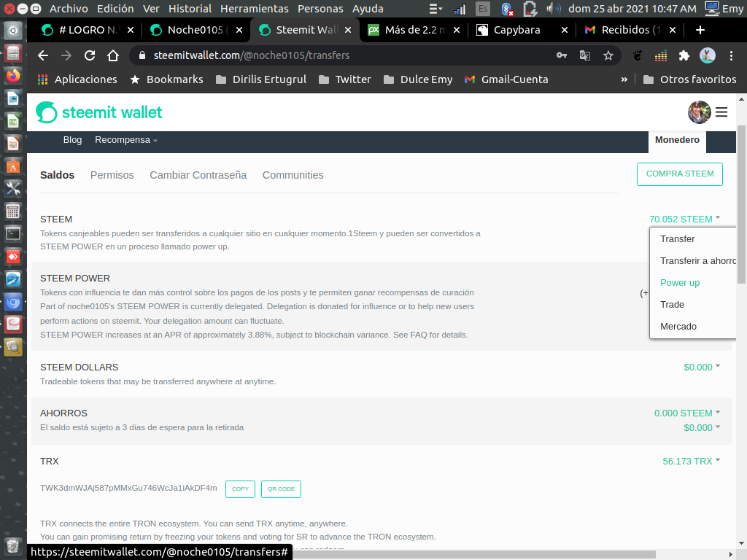
Task: Click the network signal indicator
Action: pos(460,9)
